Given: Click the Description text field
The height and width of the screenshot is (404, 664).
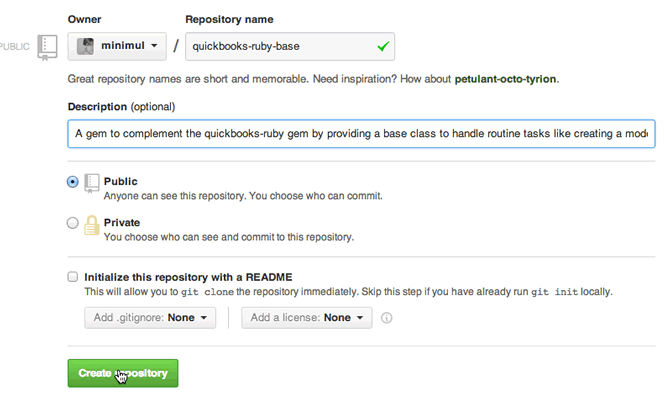Looking at the screenshot, I should (x=361, y=134).
